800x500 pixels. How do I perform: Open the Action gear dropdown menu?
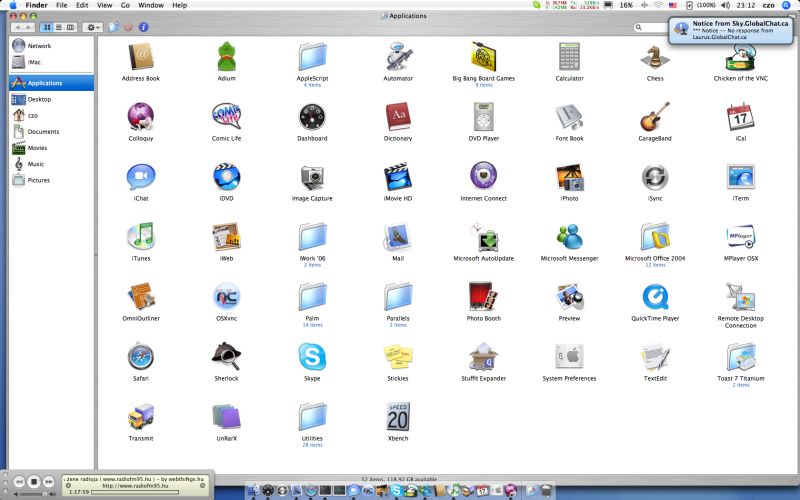tap(93, 27)
